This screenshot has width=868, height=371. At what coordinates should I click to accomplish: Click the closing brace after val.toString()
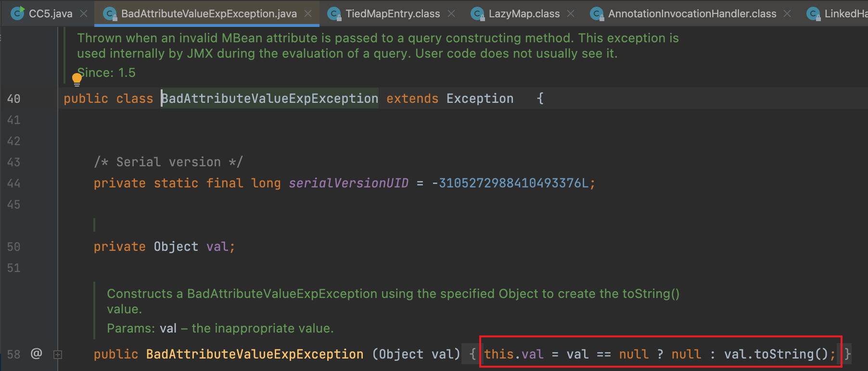tap(847, 354)
